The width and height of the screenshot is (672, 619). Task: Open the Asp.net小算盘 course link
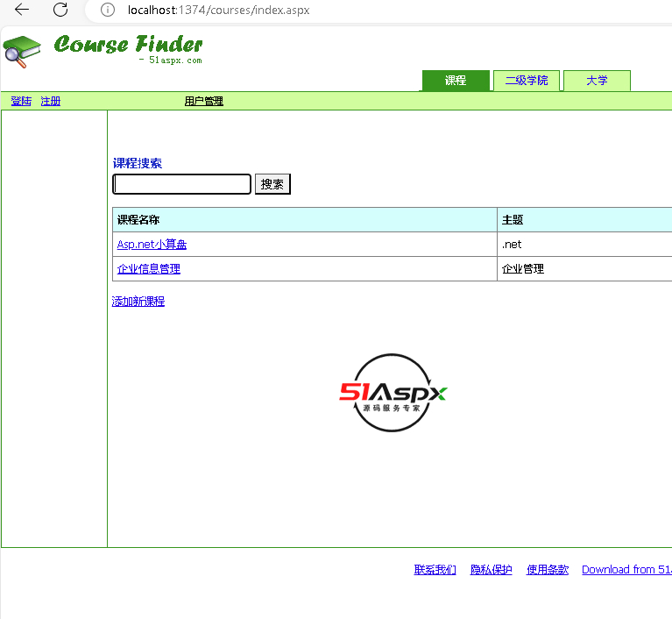tap(152, 245)
